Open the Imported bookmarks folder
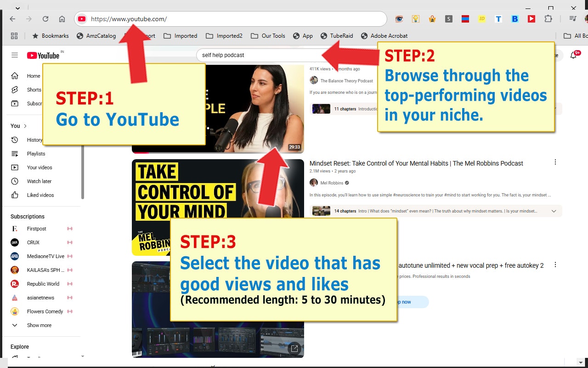Screen dimensions: 588x368 [180, 36]
